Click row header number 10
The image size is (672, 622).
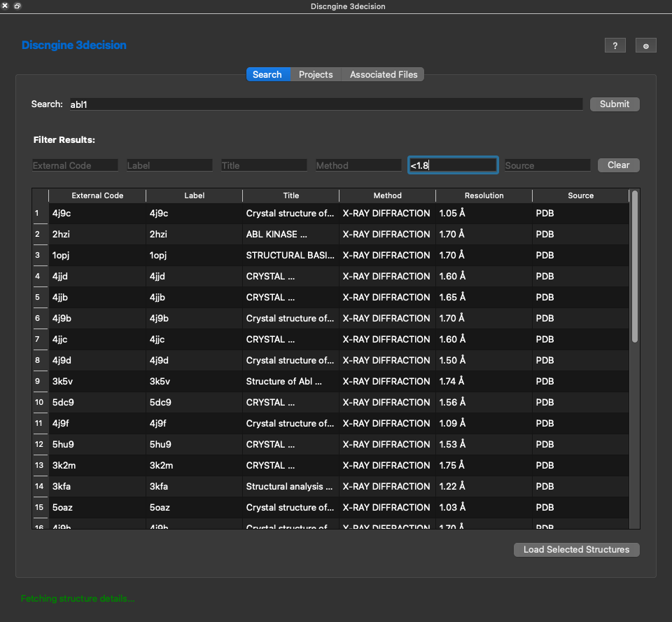coord(40,402)
